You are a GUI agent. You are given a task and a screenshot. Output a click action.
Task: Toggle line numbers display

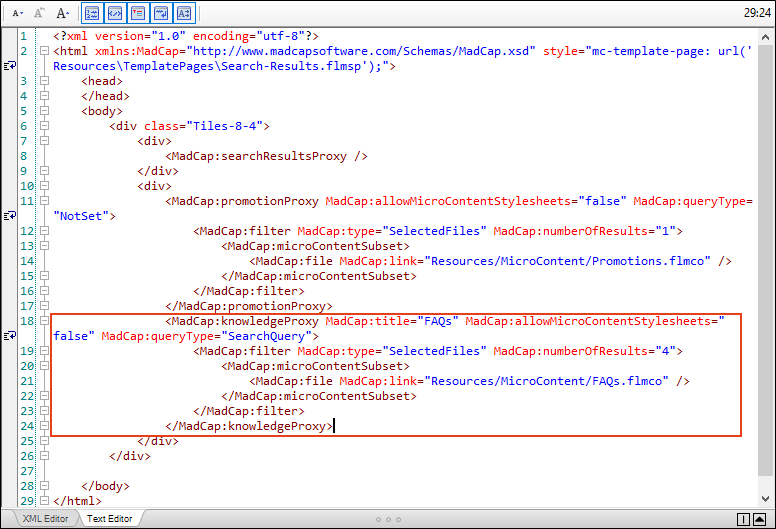point(92,13)
